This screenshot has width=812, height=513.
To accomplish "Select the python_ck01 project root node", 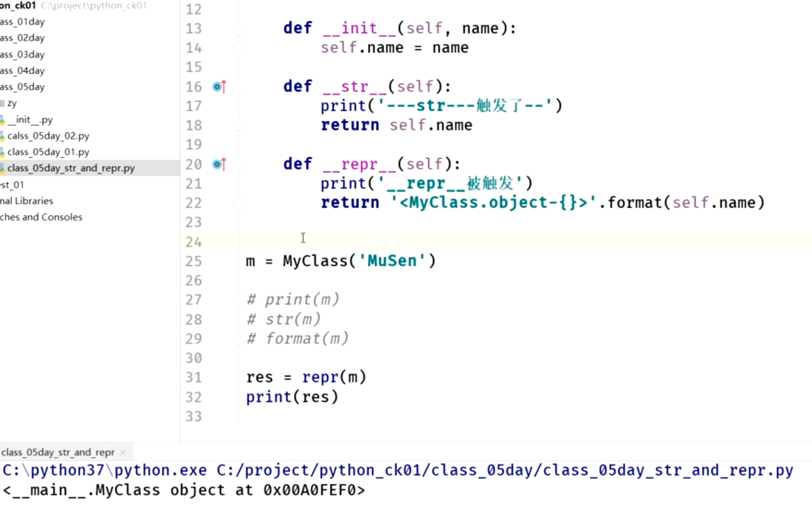I will click(18, 6).
